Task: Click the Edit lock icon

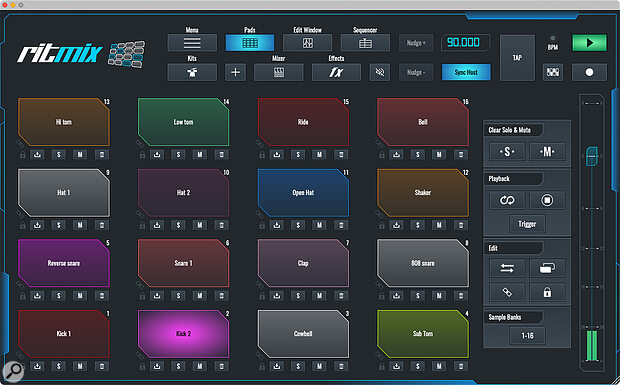Action: pyautogui.click(x=547, y=292)
